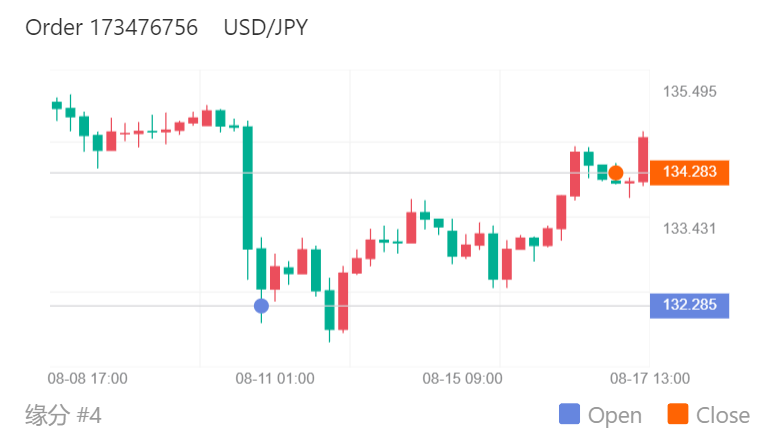The width and height of the screenshot is (775, 440).
Task: Click the Close legend text
Action: click(x=722, y=415)
